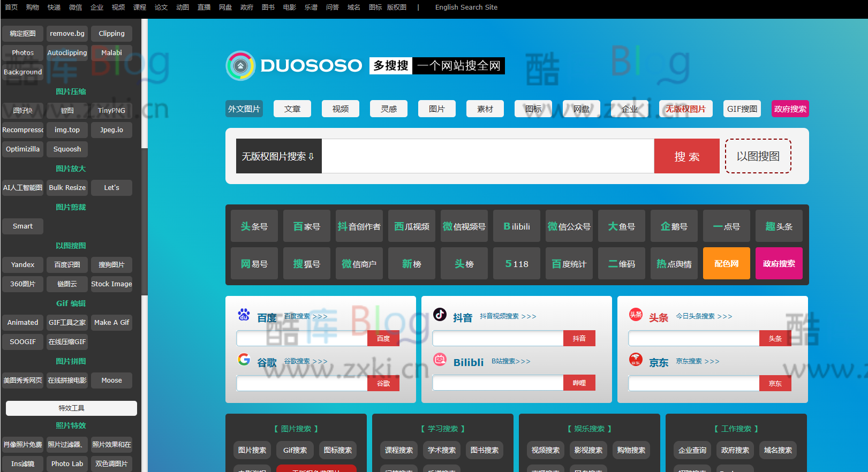Open the 抖音视频搜索 >>> link
This screenshot has width=868, height=472.
pyautogui.click(x=508, y=316)
